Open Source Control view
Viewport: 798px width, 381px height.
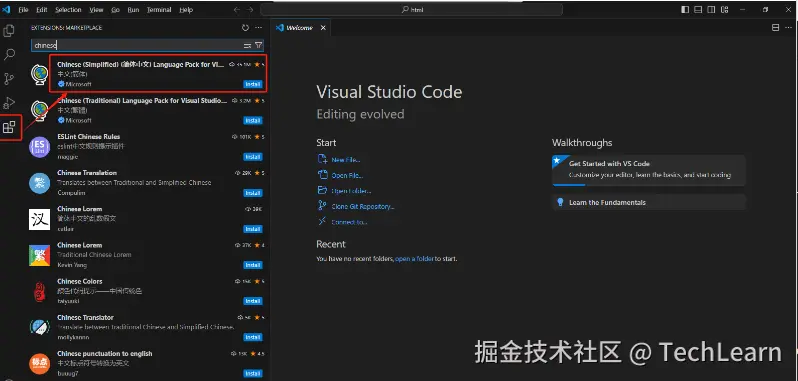coord(9,79)
